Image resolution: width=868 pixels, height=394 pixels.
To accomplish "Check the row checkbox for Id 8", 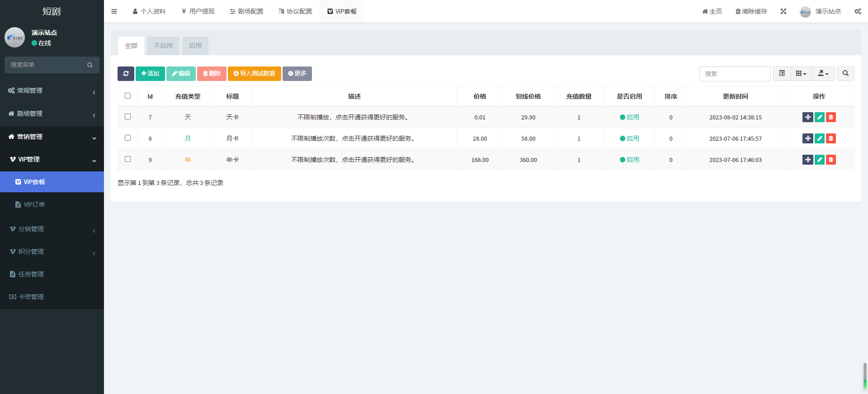I will point(127,138).
